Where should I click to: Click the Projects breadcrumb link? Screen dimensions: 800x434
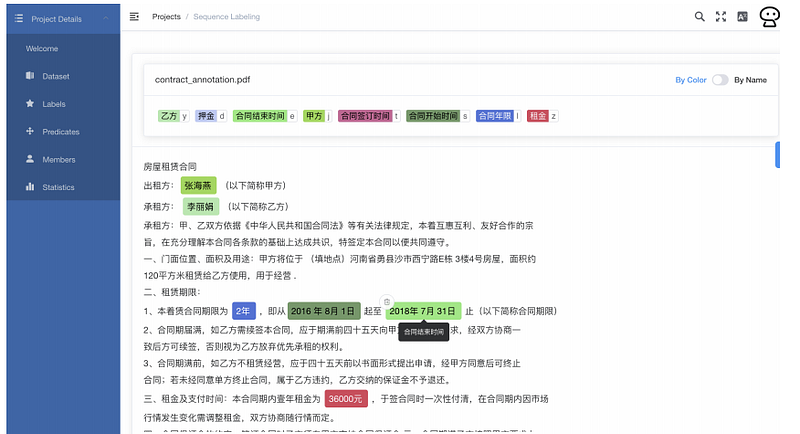tap(166, 16)
